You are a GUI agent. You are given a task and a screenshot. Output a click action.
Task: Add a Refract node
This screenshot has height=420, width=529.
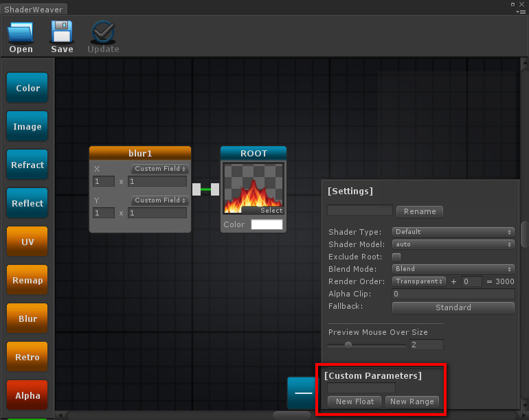click(27, 165)
